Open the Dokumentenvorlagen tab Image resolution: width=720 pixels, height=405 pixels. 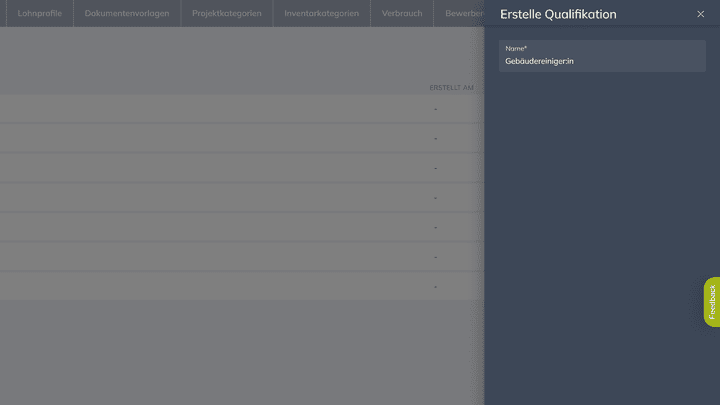click(x=127, y=13)
